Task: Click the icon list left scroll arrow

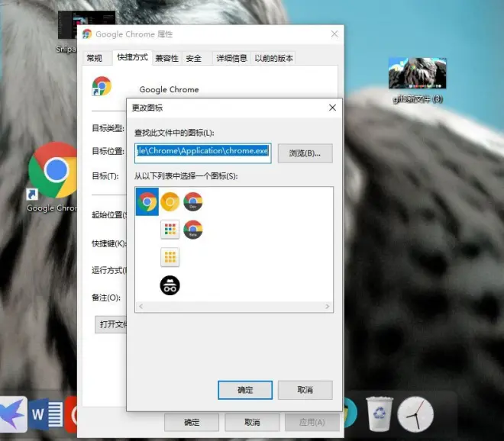Action: 141,307
